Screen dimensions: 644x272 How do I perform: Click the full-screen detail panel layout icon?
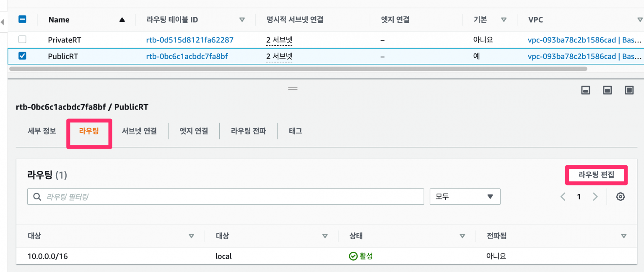click(629, 90)
